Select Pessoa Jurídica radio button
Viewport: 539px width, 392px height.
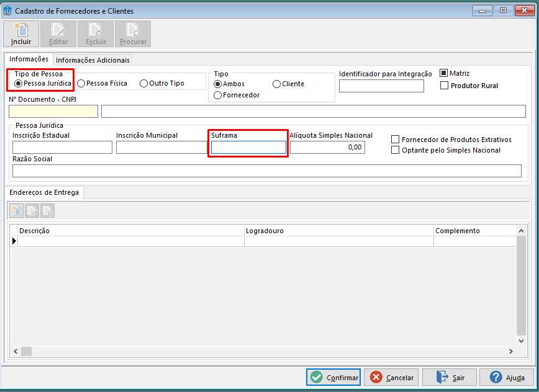tap(43, 83)
